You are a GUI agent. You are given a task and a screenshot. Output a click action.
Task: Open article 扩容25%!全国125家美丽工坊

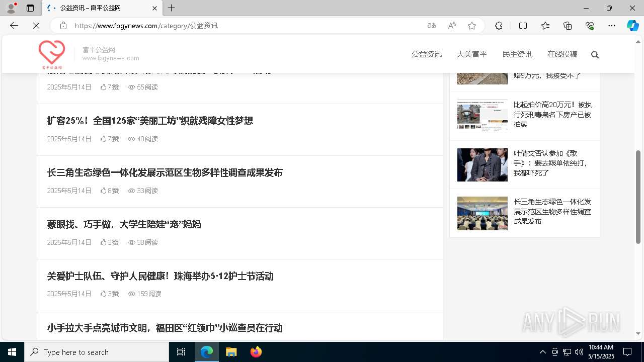[150, 121]
